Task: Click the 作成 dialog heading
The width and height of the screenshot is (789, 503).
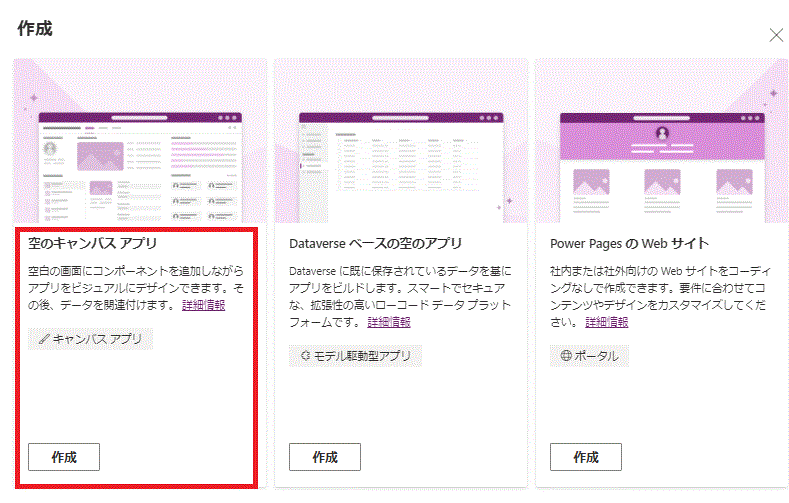Action: pos(35,28)
